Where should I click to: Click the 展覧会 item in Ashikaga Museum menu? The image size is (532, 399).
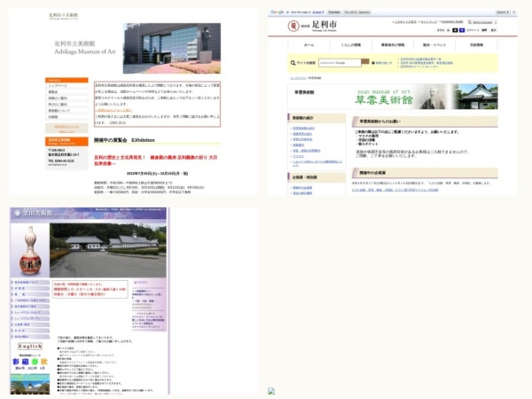click(66, 92)
